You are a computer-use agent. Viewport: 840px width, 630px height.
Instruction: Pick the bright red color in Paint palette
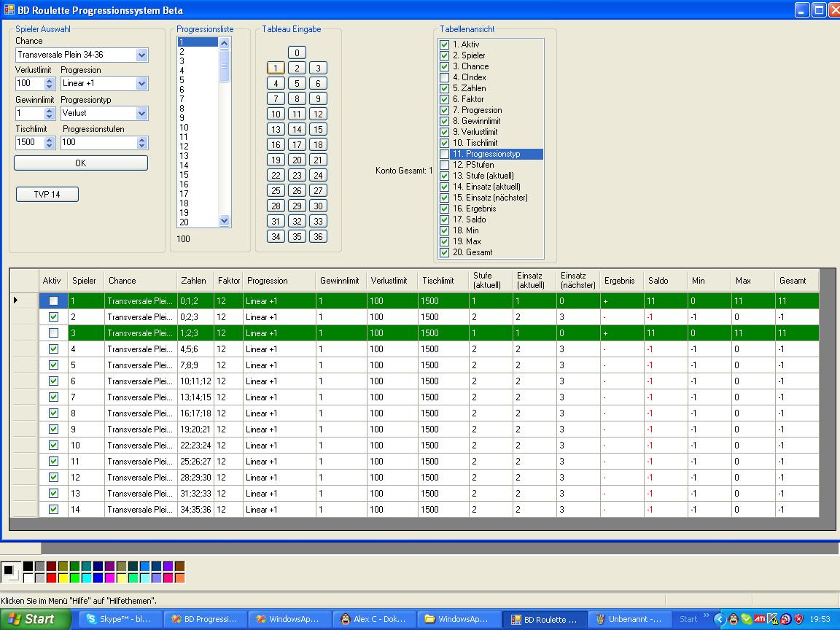tap(52, 577)
